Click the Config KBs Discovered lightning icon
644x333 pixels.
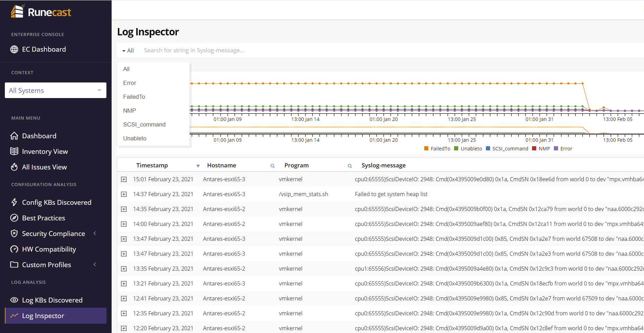pyautogui.click(x=14, y=202)
